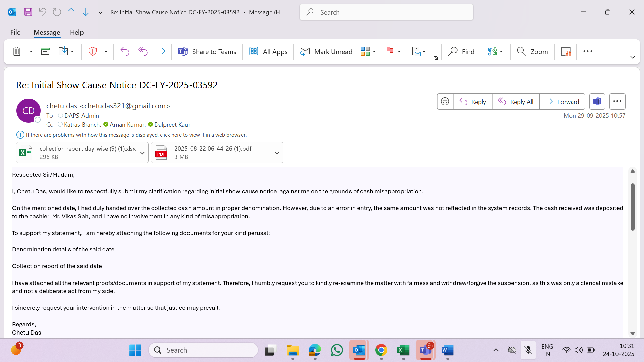Click the Archive icon in ribbon

coord(45,52)
